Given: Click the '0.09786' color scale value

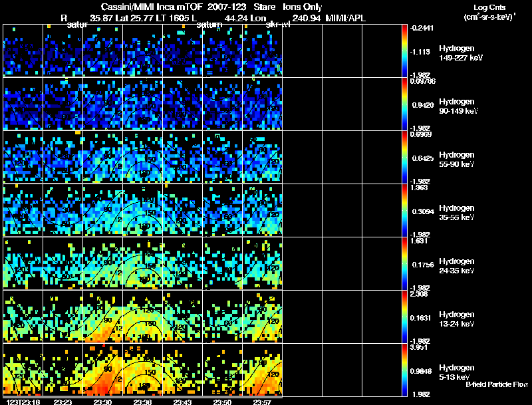Looking at the screenshot, I should [x=423, y=81].
